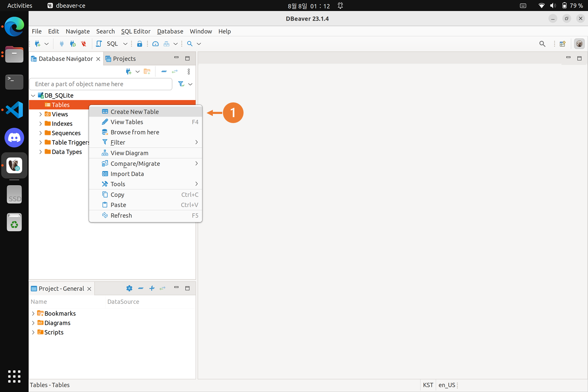Toggle Link with Editor in Project panel

pyautogui.click(x=163, y=288)
